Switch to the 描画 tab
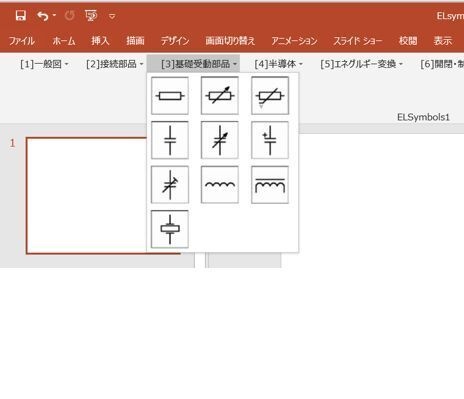Screen dimensions: 464x399 click(x=135, y=41)
